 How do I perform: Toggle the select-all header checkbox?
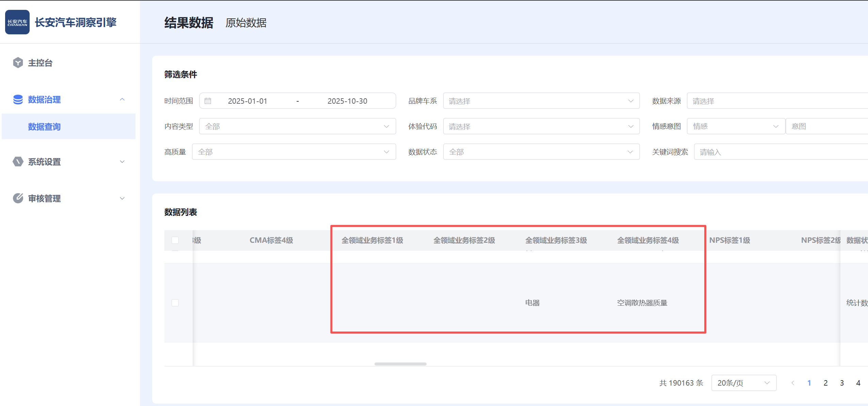click(x=175, y=240)
